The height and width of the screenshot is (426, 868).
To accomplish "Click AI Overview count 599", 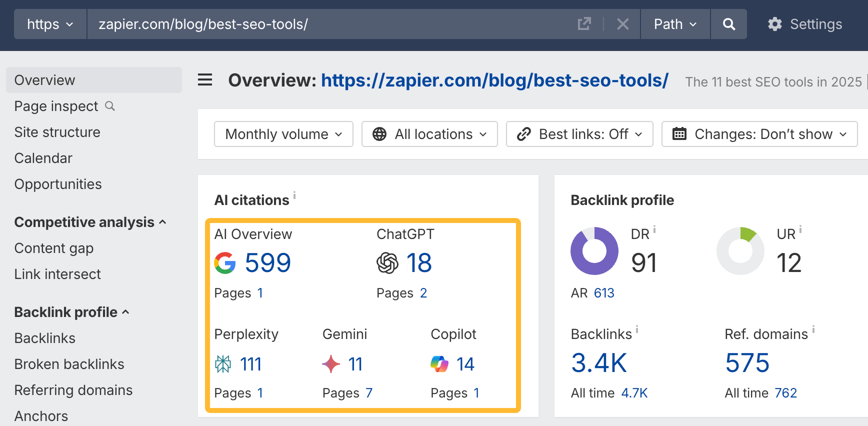I will [x=268, y=263].
